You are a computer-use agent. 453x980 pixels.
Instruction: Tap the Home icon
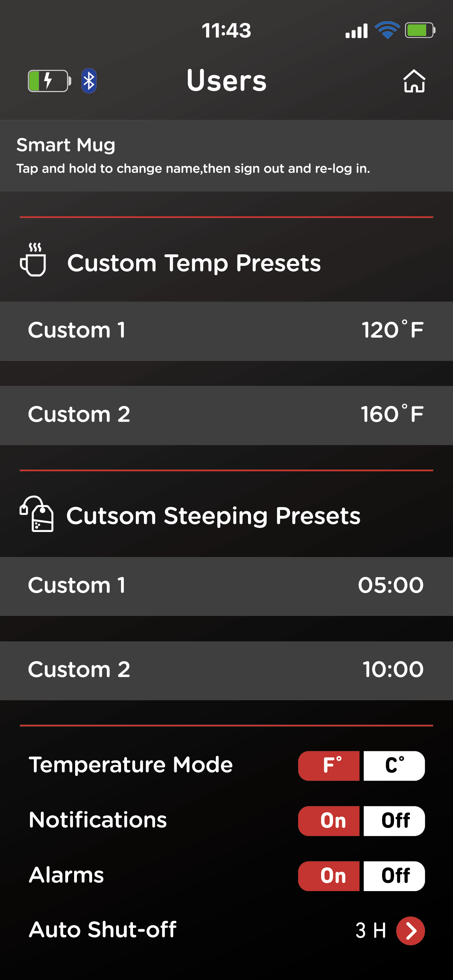pyautogui.click(x=414, y=81)
